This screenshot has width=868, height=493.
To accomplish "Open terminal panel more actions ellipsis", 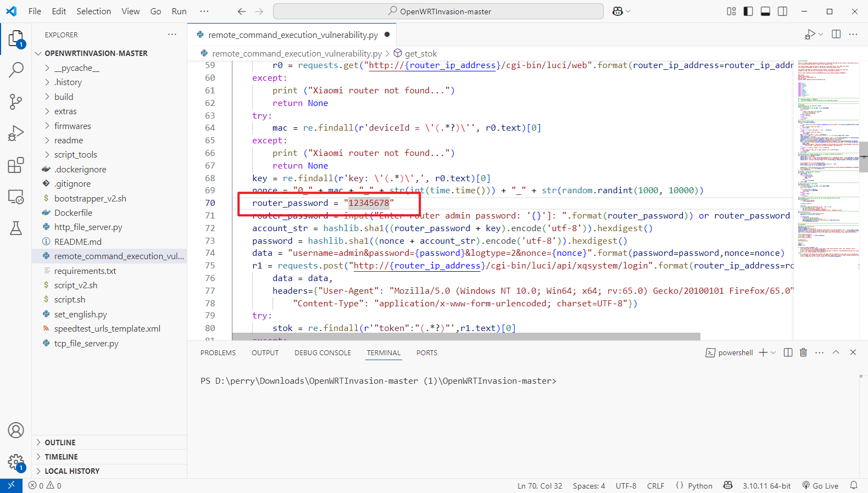I will (820, 352).
